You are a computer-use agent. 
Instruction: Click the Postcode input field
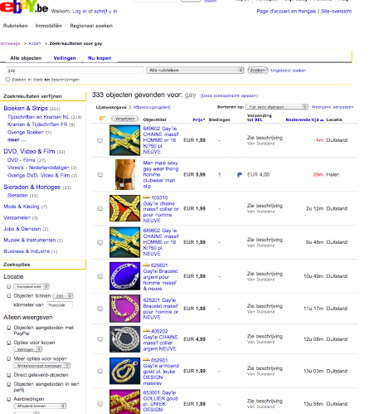(59, 305)
